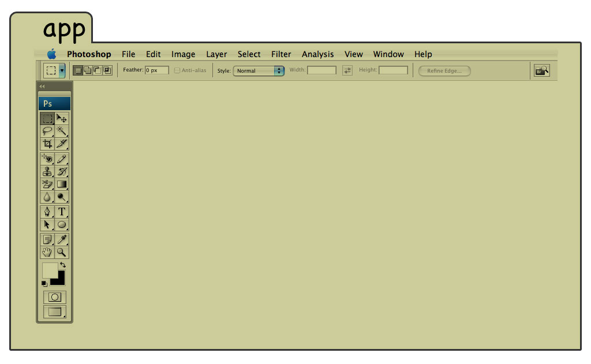Viewport: 591px width, 364px height.
Task: Swap foreground and background colors
Action: point(63,265)
